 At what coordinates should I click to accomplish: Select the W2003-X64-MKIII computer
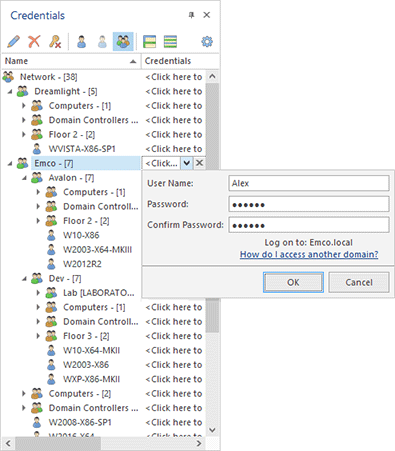point(97,250)
